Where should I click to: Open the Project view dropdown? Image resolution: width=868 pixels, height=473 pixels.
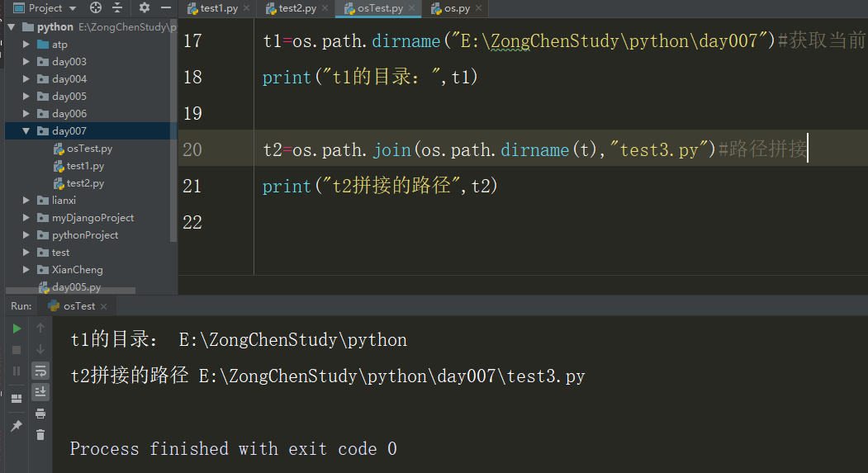coord(72,8)
